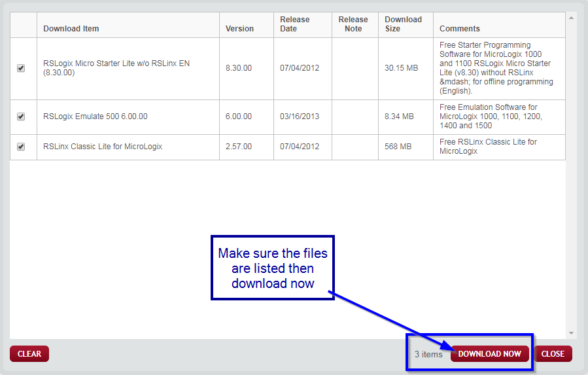
Task: Click the CLEAR button
Action: tap(29, 354)
